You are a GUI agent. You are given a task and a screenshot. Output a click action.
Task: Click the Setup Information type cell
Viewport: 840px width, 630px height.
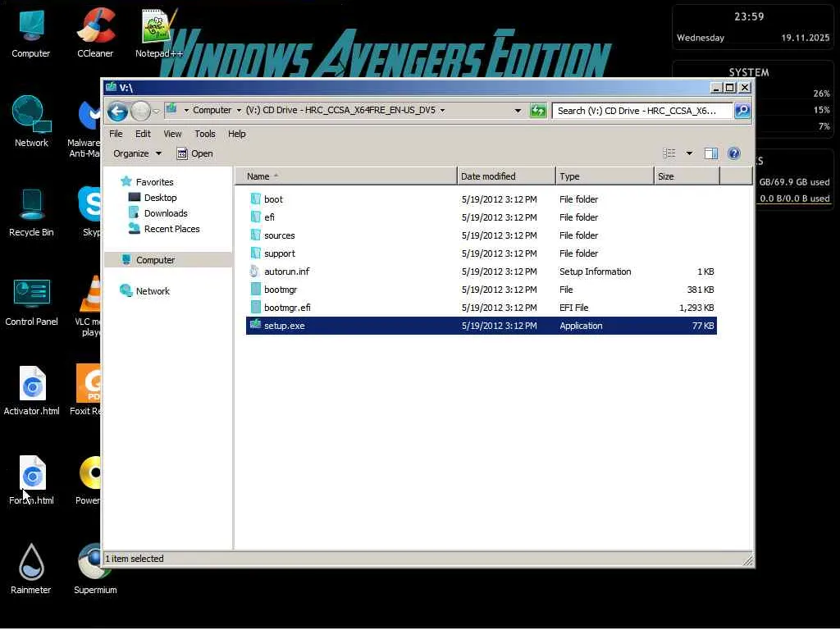pyautogui.click(x=596, y=272)
